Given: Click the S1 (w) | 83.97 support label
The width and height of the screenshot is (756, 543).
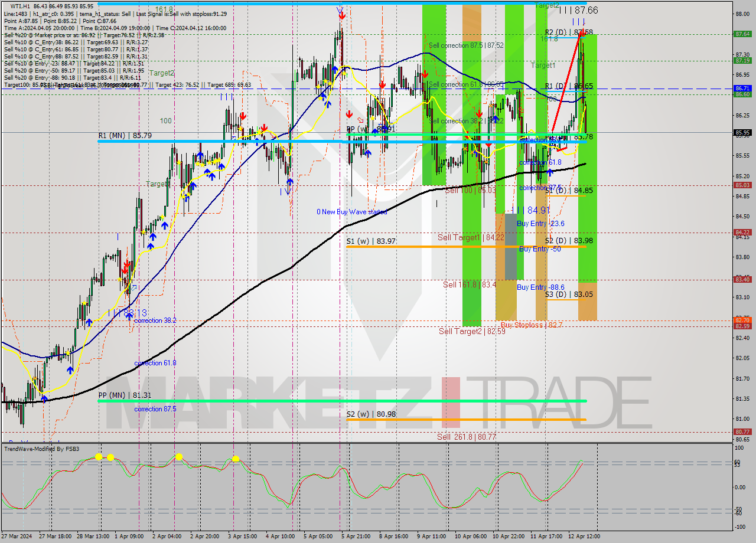Looking at the screenshot, I should click(x=371, y=241).
